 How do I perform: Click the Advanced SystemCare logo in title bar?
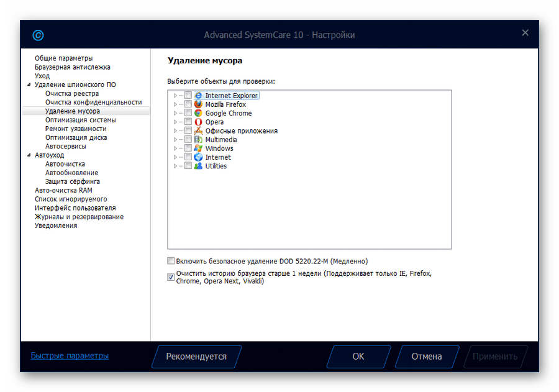click(39, 35)
